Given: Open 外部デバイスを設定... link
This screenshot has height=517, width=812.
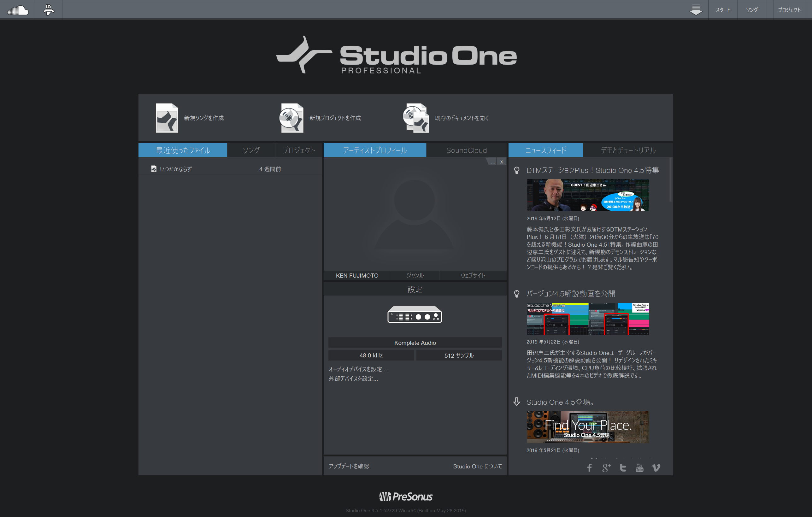Looking at the screenshot, I should [353, 379].
